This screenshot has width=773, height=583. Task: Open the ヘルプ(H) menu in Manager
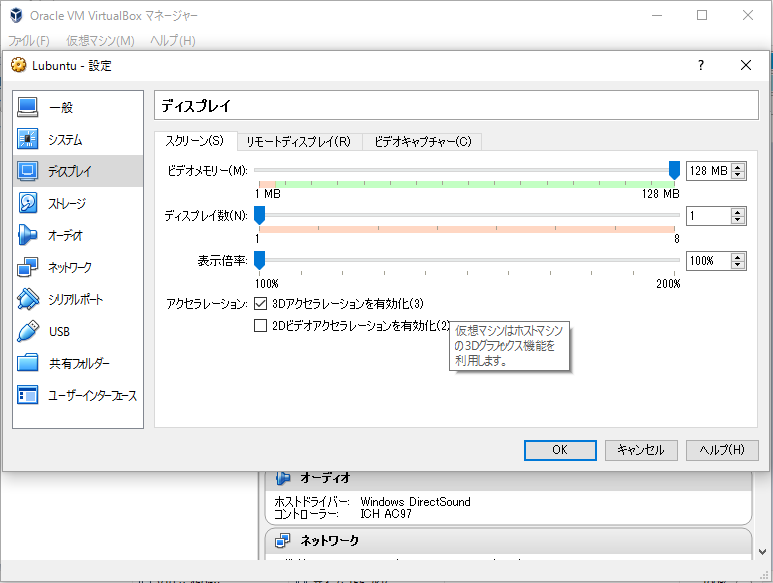click(173, 40)
